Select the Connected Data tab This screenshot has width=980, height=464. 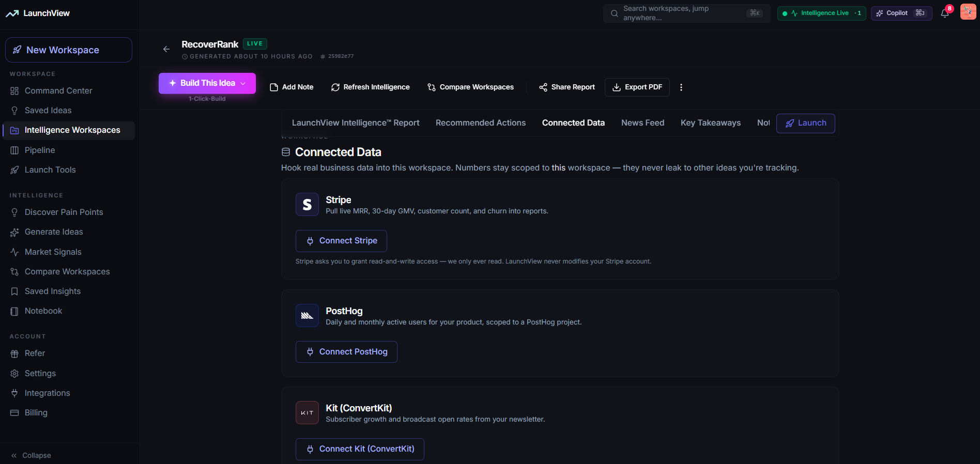pyautogui.click(x=573, y=123)
